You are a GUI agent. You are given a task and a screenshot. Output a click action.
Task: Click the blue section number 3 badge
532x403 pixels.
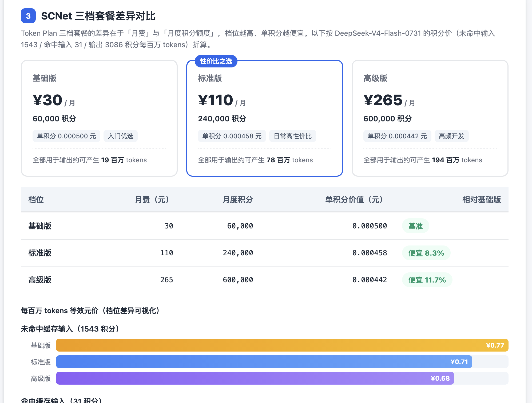pyautogui.click(x=28, y=16)
